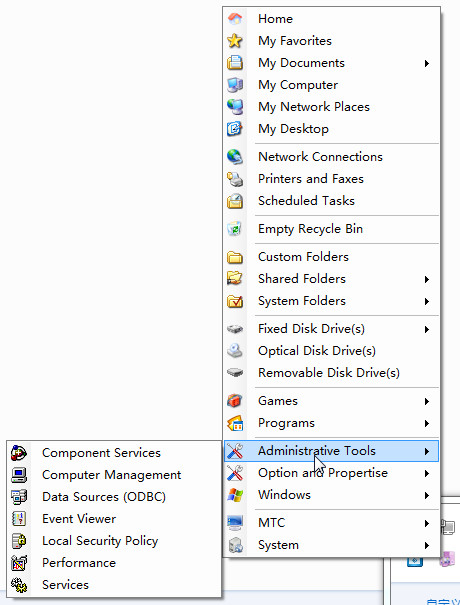Expand the My Documents submenu arrow
Screen dimensions: 460x605
pos(427,63)
